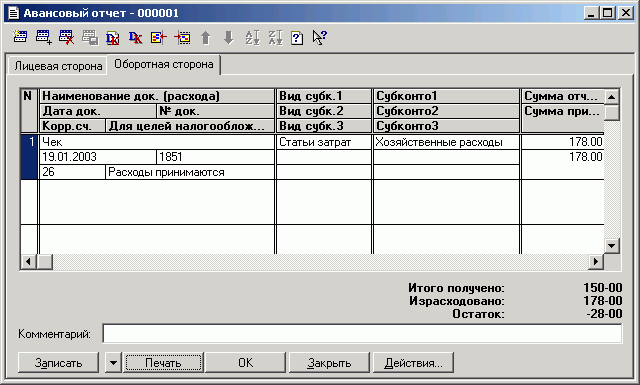Viewport: 640px width, 385px height.
Task: Click the Sort descending Z-A icon
Action: (276, 38)
